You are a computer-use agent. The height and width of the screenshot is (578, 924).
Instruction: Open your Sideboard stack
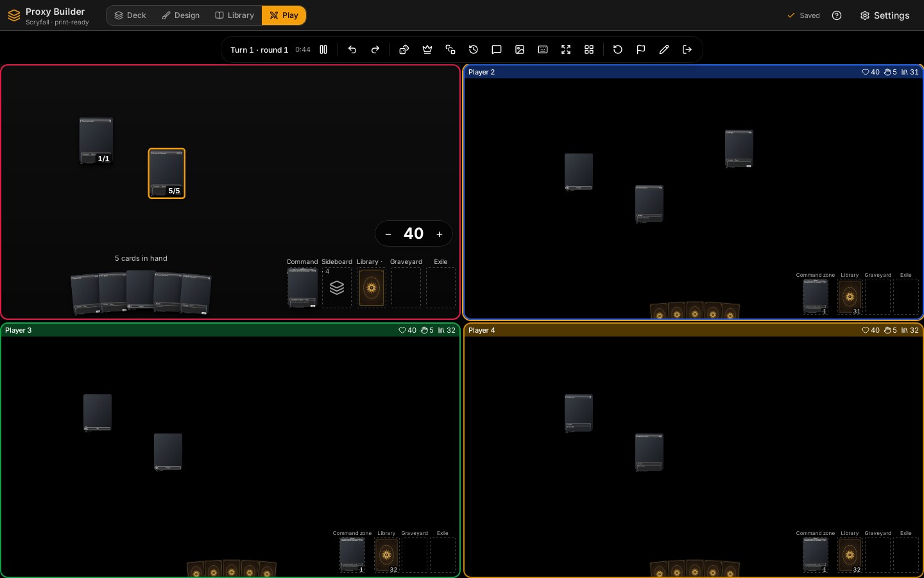tap(337, 288)
